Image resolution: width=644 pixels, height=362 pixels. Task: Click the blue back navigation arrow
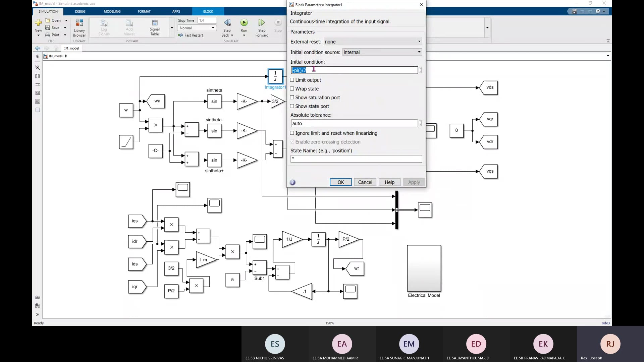coord(38,48)
